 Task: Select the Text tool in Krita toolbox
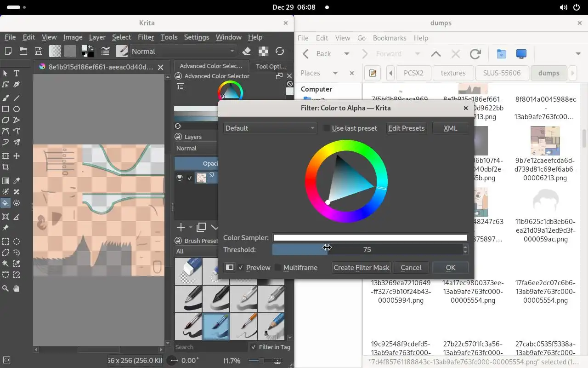pyautogui.click(x=17, y=73)
